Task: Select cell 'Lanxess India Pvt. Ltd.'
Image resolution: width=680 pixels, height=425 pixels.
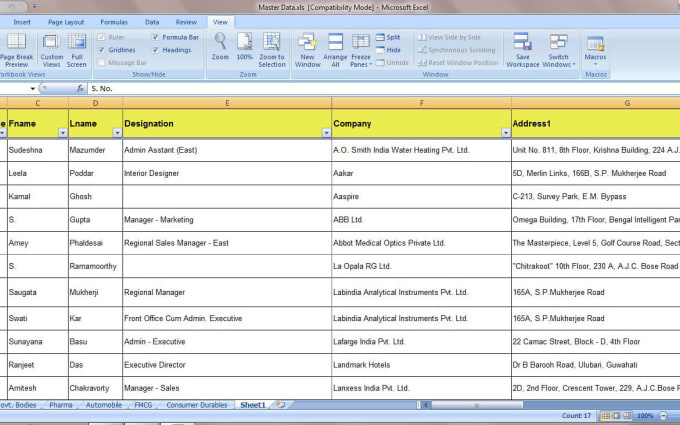Action: point(422,388)
